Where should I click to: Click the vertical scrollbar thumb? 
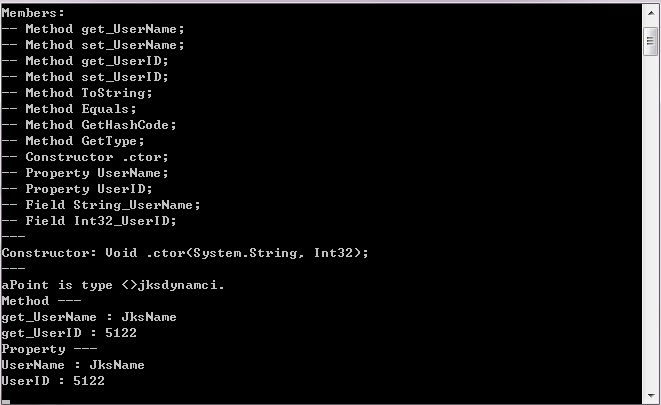651,41
